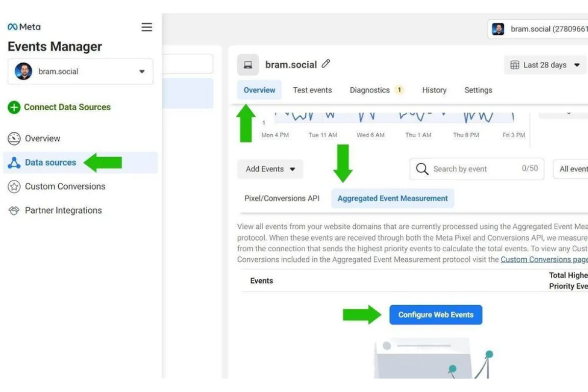Open the Add Events dropdown
Image resolution: width=588 pixels, height=392 pixels.
pyautogui.click(x=270, y=169)
